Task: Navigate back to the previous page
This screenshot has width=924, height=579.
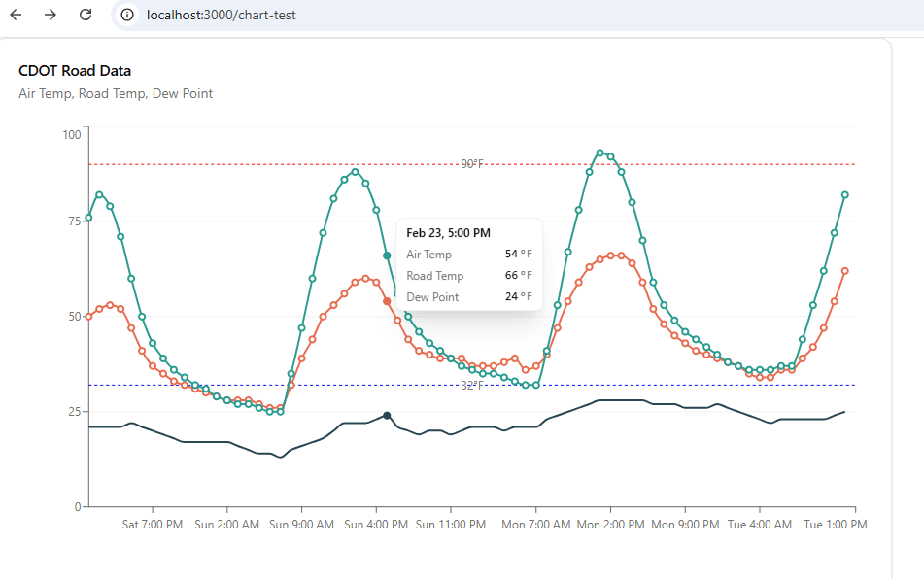Action: point(17,15)
